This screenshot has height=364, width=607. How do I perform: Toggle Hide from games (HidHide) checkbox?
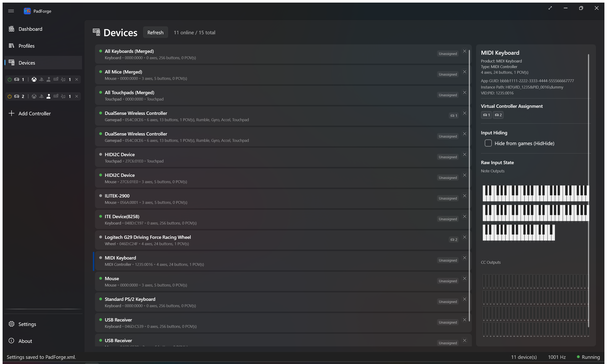tap(488, 143)
